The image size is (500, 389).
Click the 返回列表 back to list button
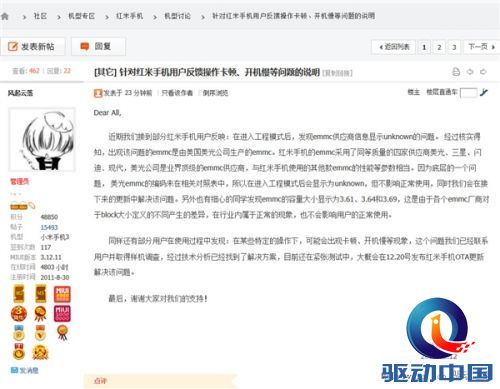pyautogui.click(x=394, y=47)
